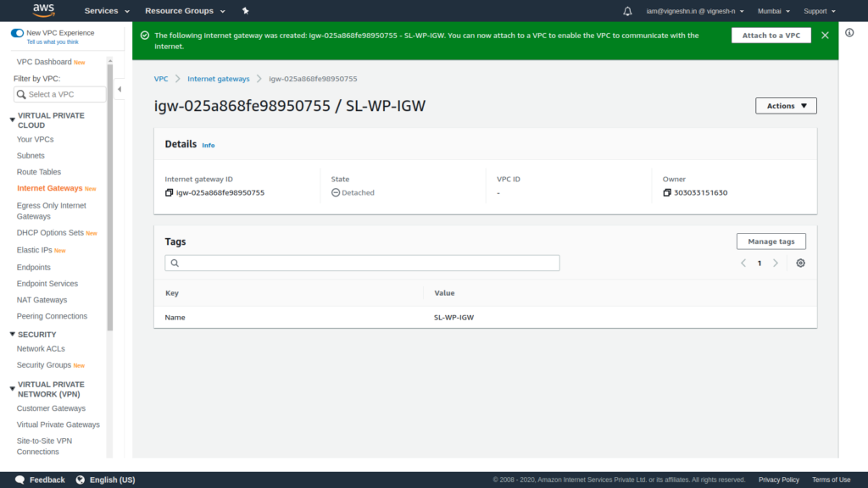The height and width of the screenshot is (488, 868).
Task: Toggle New VPC Experience switch
Action: tap(17, 33)
